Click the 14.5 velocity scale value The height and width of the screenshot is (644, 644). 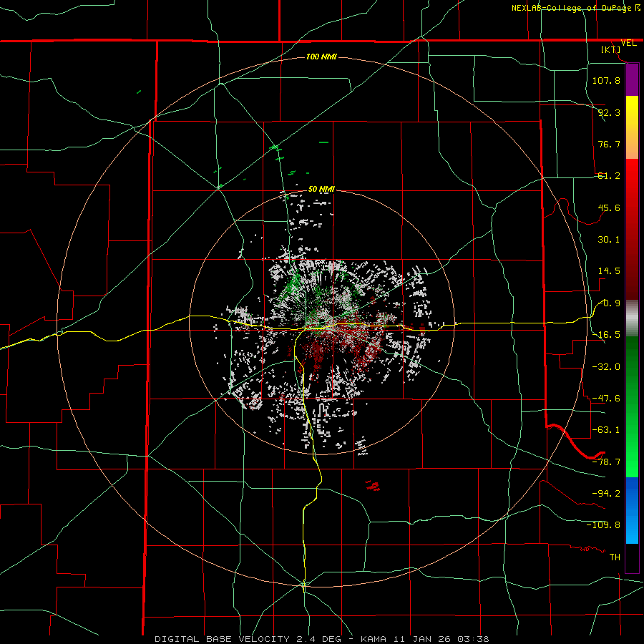tap(609, 271)
